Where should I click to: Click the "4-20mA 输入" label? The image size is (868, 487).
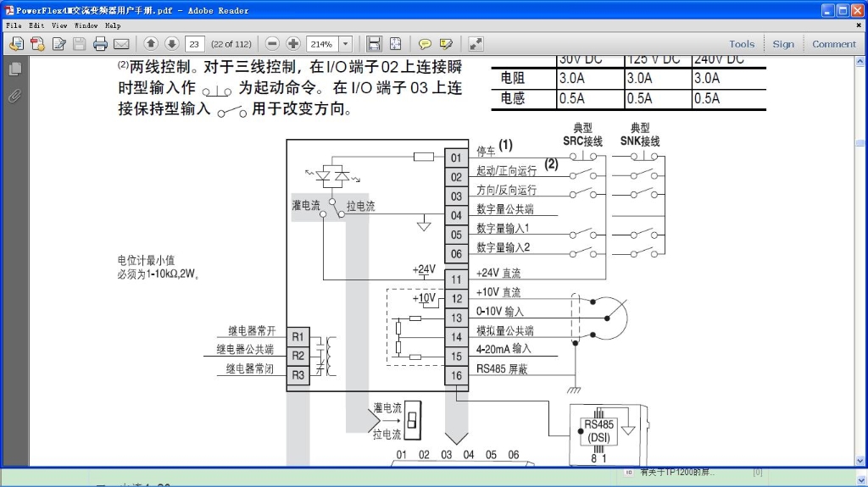[504, 349]
